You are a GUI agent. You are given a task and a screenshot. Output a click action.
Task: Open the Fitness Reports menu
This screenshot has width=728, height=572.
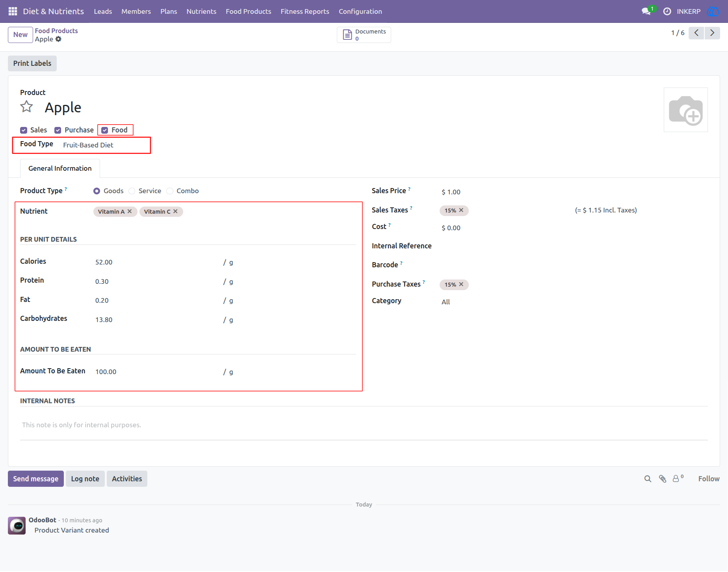pos(305,11)
